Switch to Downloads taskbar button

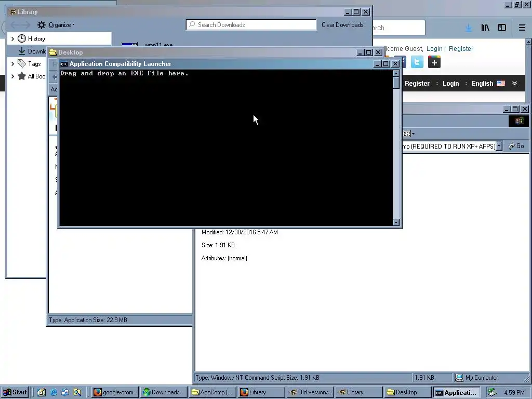(164, 392)
